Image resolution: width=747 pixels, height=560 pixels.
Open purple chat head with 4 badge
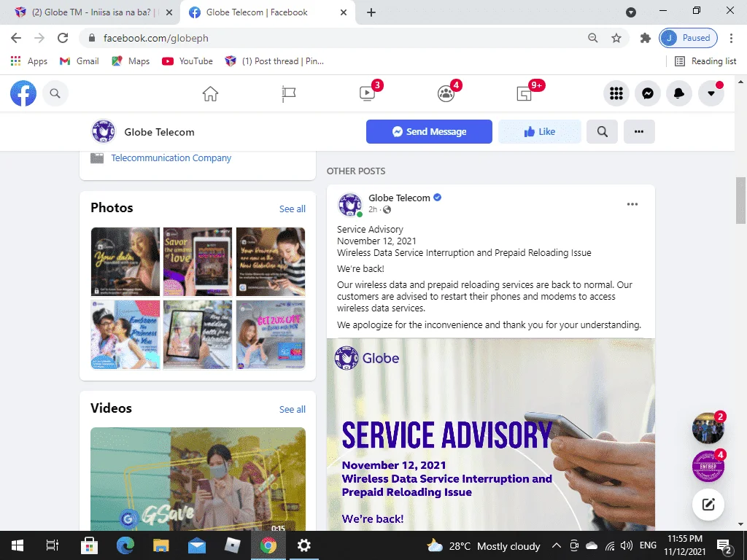(x=708, y=466)
